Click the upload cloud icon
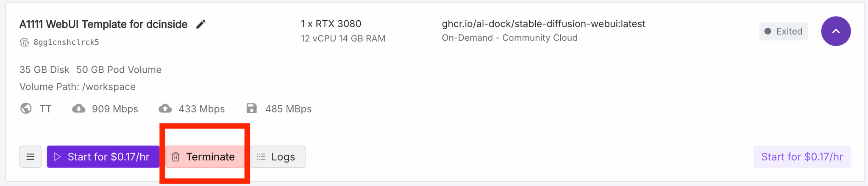 coord(165,109)
